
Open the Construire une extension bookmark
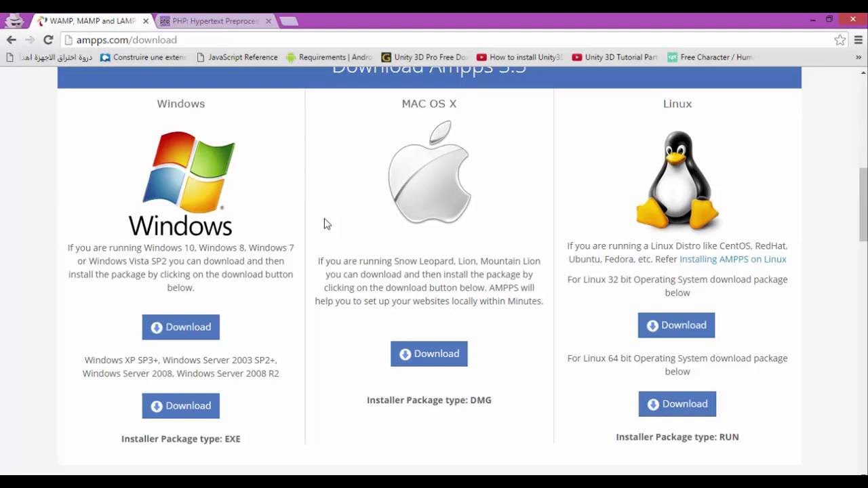point(143,58)
